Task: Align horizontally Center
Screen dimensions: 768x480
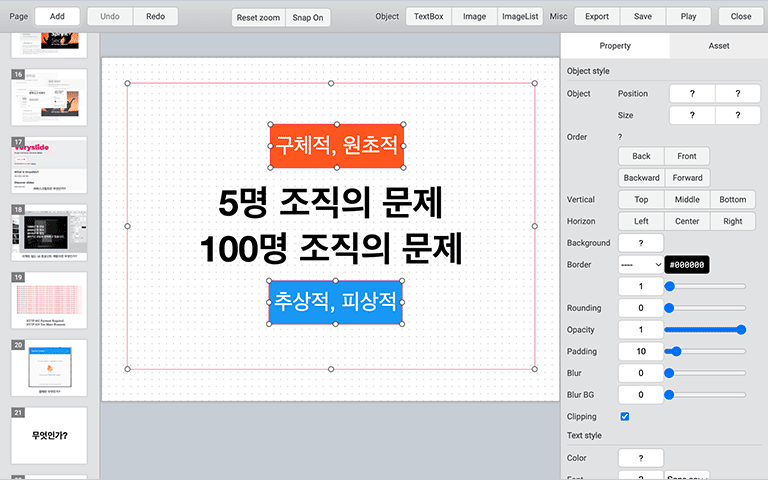Action: click(x=687, y=221)
